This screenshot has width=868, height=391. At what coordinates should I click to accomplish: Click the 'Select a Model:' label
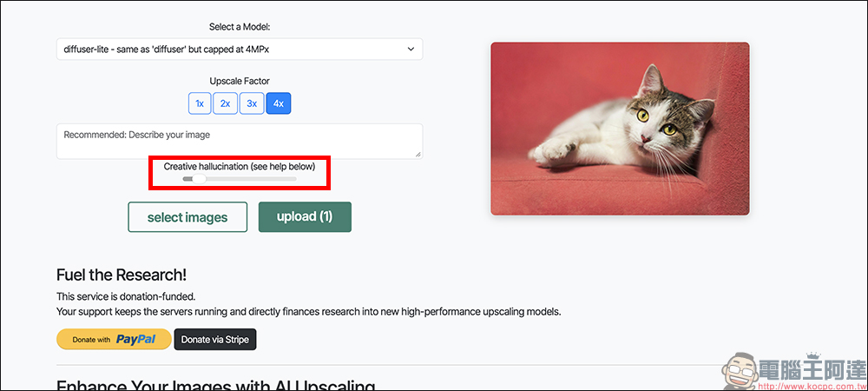pyautogui.click(x=240, y=27)
